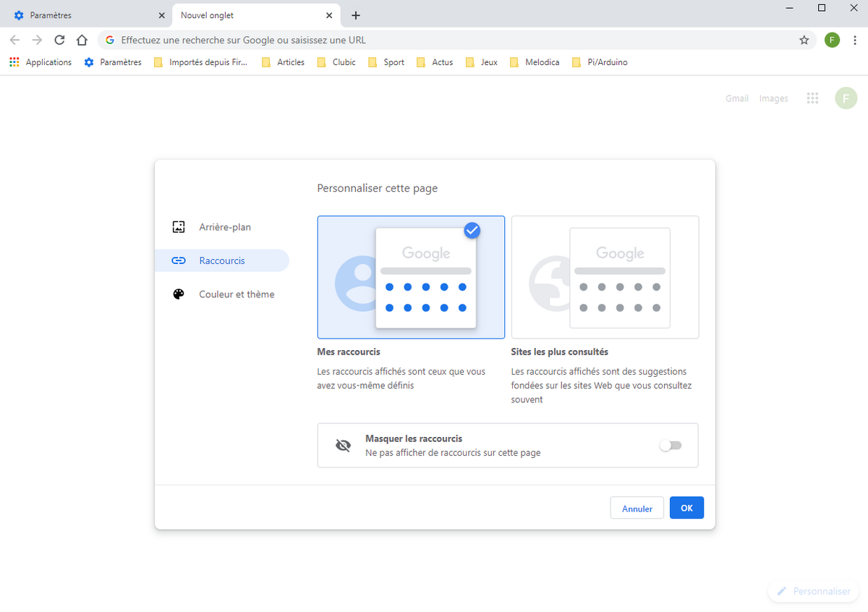Open the Couleur et thème section

(x=222, y=294)
